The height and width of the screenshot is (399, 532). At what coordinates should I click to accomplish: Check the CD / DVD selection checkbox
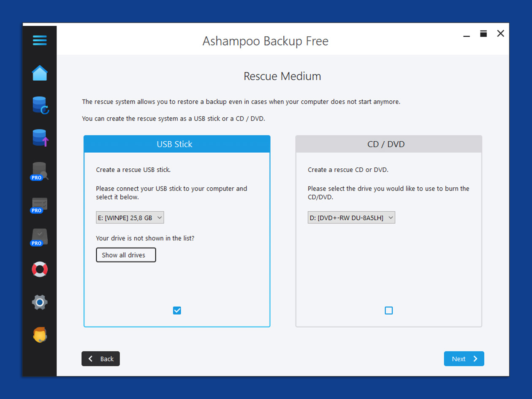(x=389, y=310)
